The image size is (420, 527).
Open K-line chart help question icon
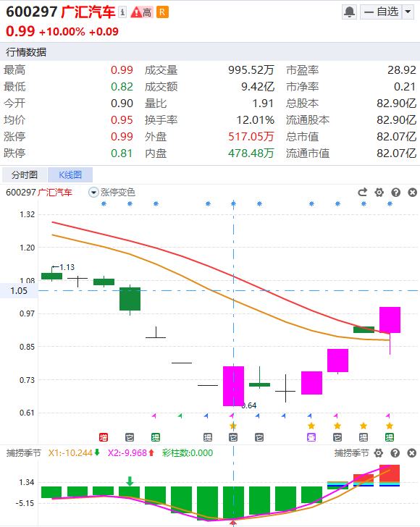click(396, 193)
